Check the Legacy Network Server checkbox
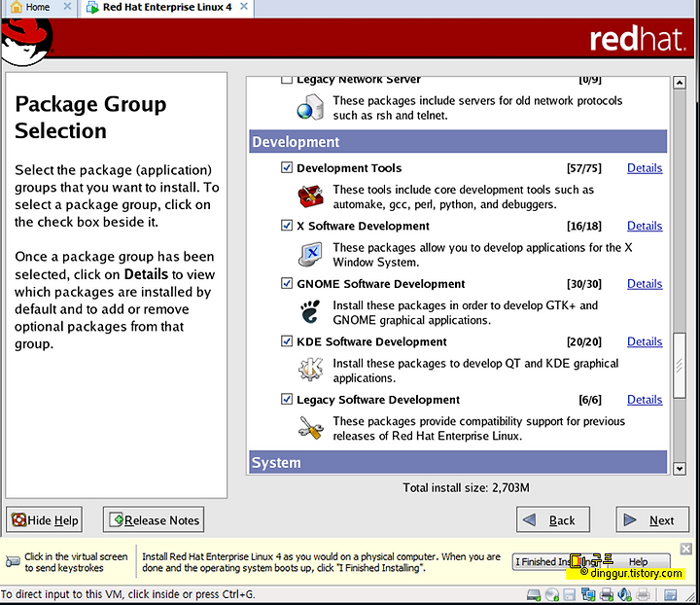Viewport: 700px width, 605px height. [x=287, y=80]
